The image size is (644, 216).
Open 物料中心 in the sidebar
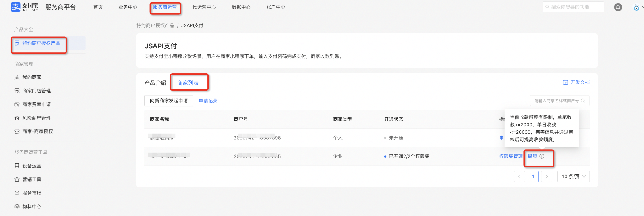point(32,206)
